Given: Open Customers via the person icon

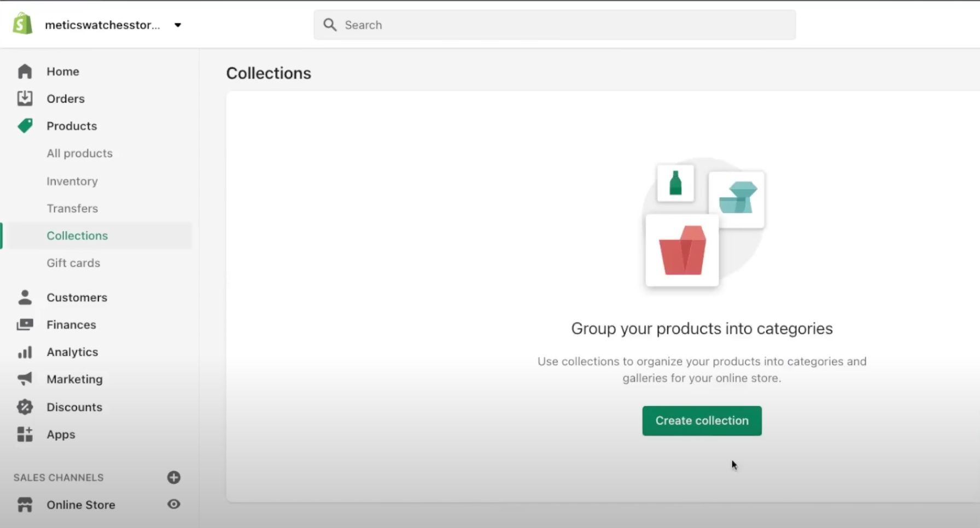Looking at the screenshot, I should click(x=25, y=297).
